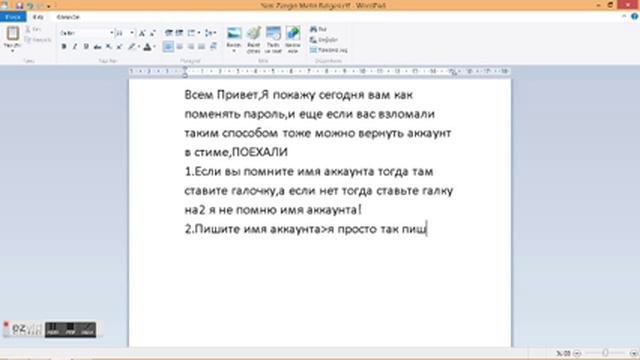
Task: Open the list style dropdown arrow
Action: [199, 33]
